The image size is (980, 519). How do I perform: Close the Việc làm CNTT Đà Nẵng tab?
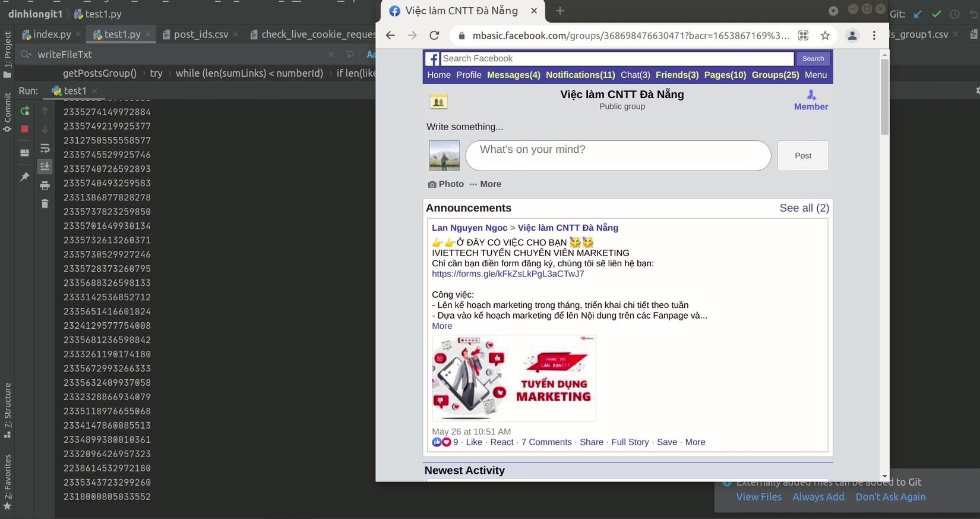(534, 11)
